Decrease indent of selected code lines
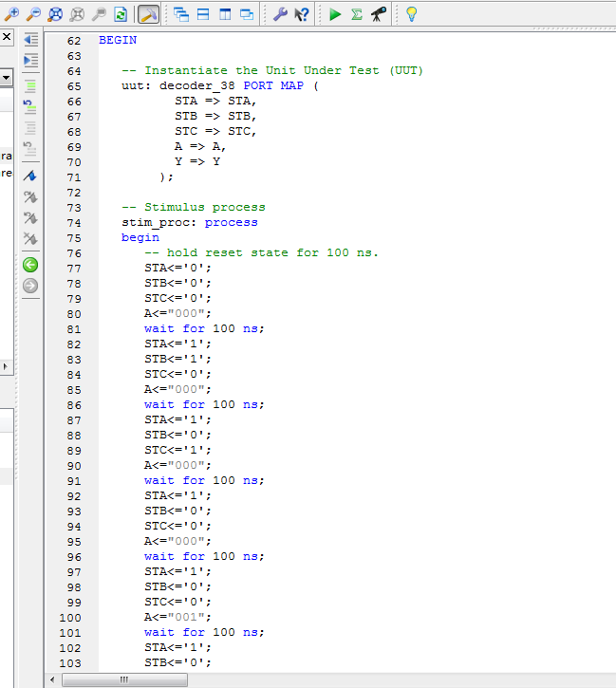Image resolution: width=616 pixels, height=688 pixels. click(x=30, y=39)
